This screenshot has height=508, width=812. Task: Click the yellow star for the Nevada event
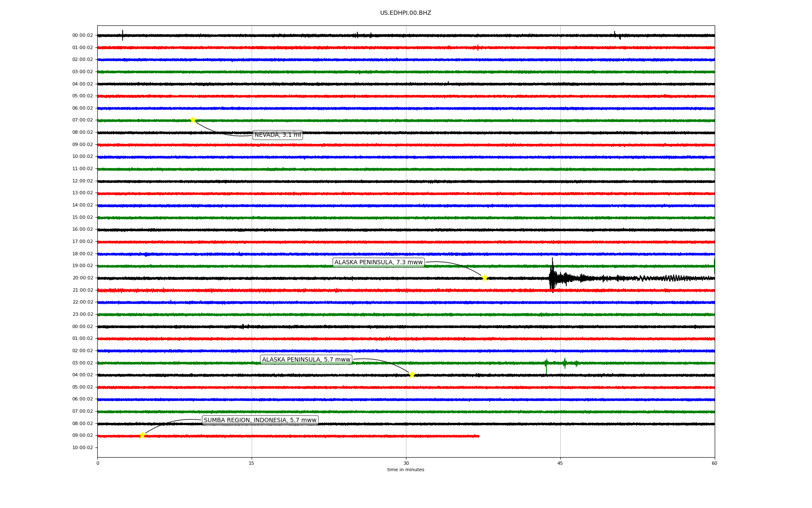point(193,120)
